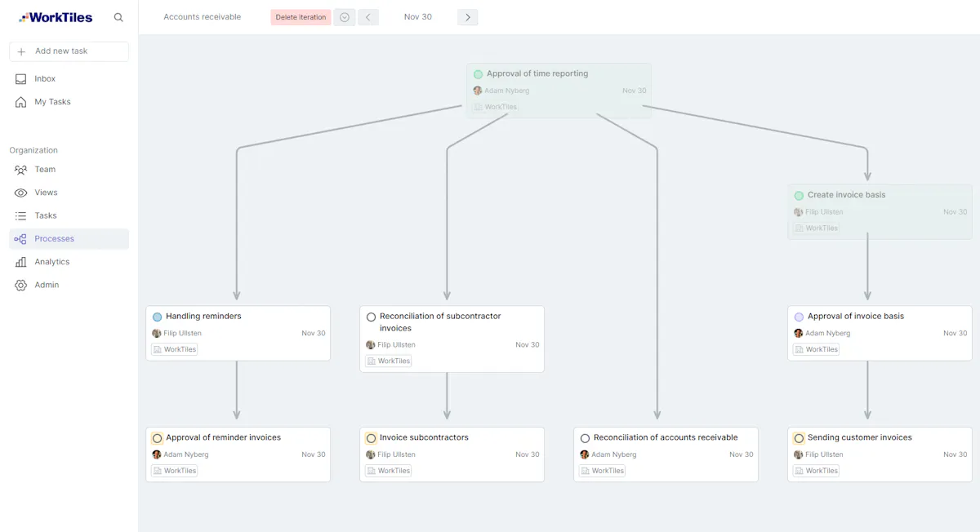Click the Invoice subcontractors card title

[x=424, y=438]
